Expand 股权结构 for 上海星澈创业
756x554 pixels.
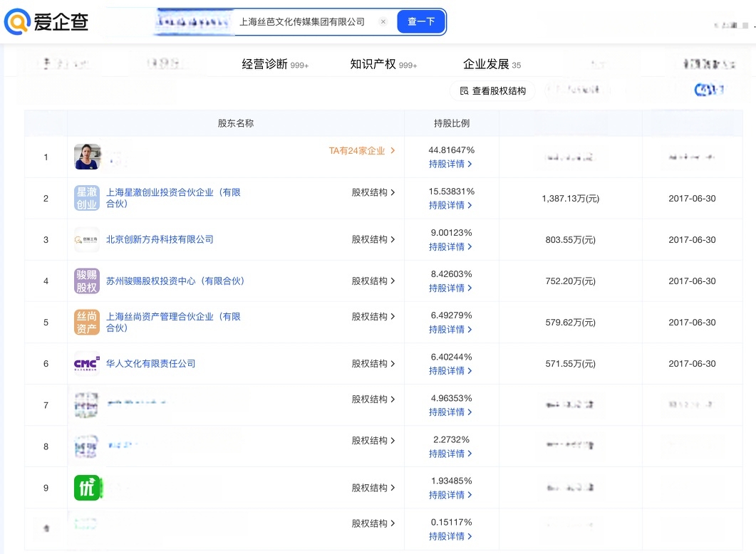coord(373,192)
